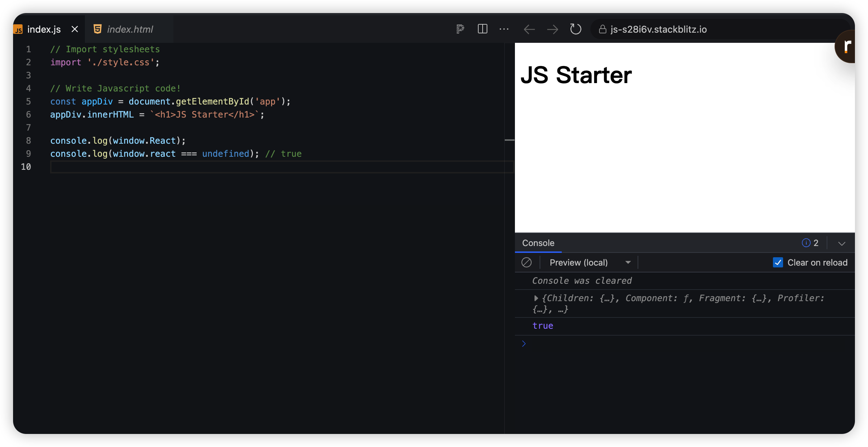Navigate forward in the preview pane
868x447 pixels.
[x=552, y=29]
